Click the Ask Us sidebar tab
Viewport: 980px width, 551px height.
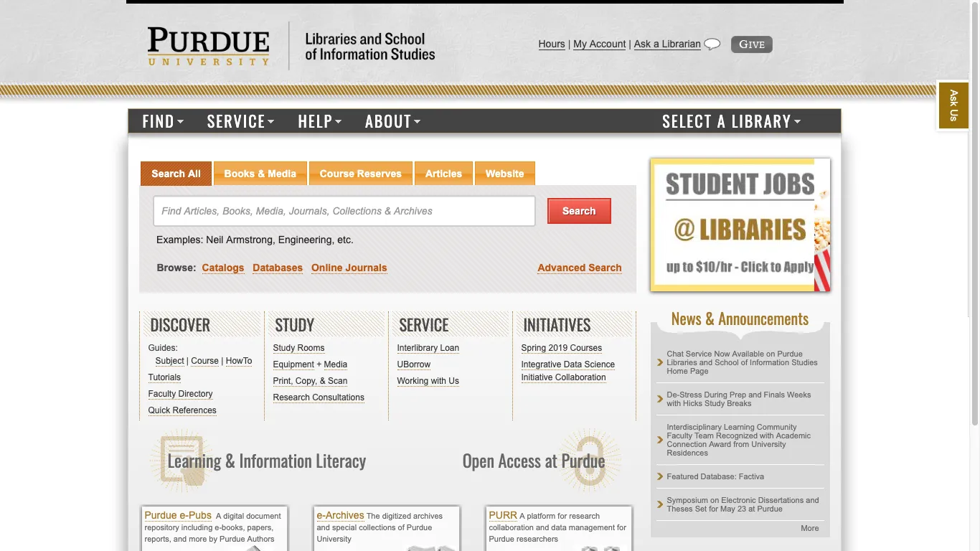[x=953, y=105]
